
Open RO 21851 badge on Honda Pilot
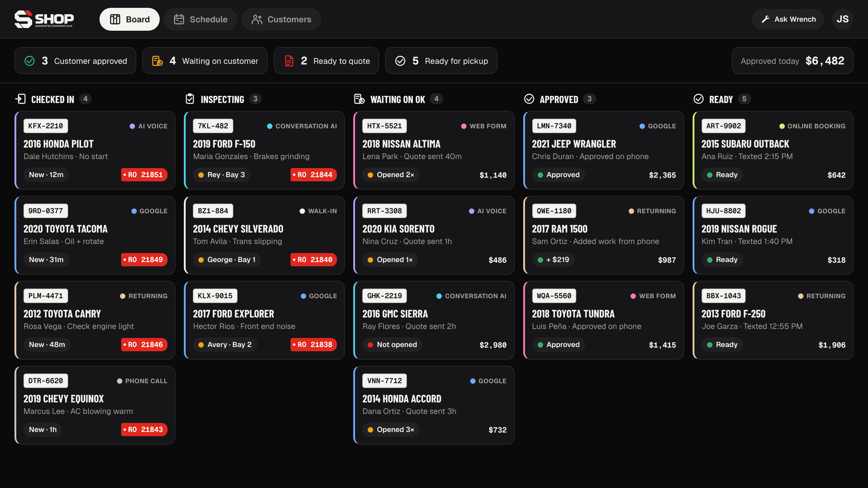144,175
